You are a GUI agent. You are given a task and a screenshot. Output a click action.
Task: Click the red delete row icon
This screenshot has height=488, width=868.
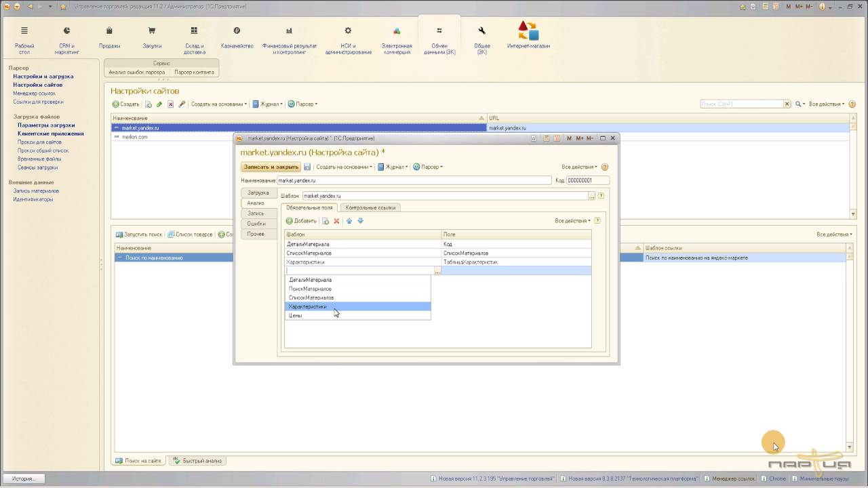click(336, 221)
